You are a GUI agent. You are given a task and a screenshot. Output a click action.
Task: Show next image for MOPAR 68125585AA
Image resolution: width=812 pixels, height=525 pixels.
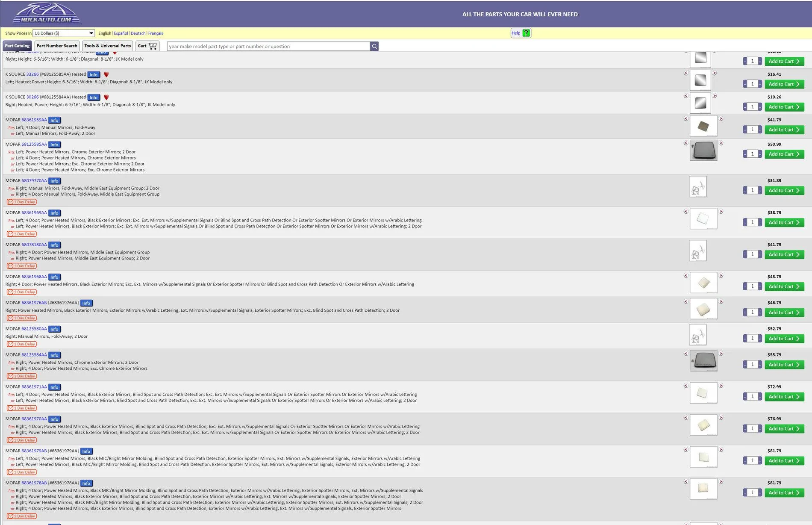tap(721, 143)
